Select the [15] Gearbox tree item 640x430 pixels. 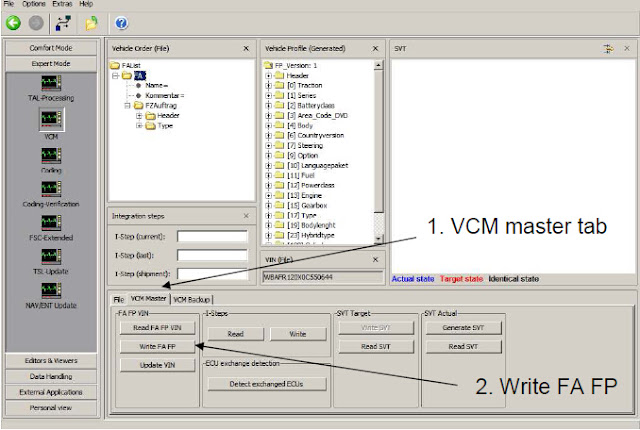[307, 206]
